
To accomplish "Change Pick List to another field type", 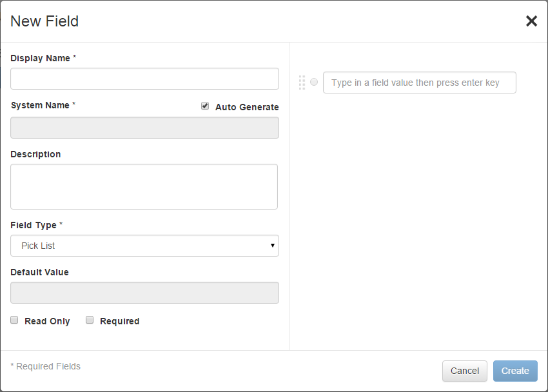I will (144, 246).
